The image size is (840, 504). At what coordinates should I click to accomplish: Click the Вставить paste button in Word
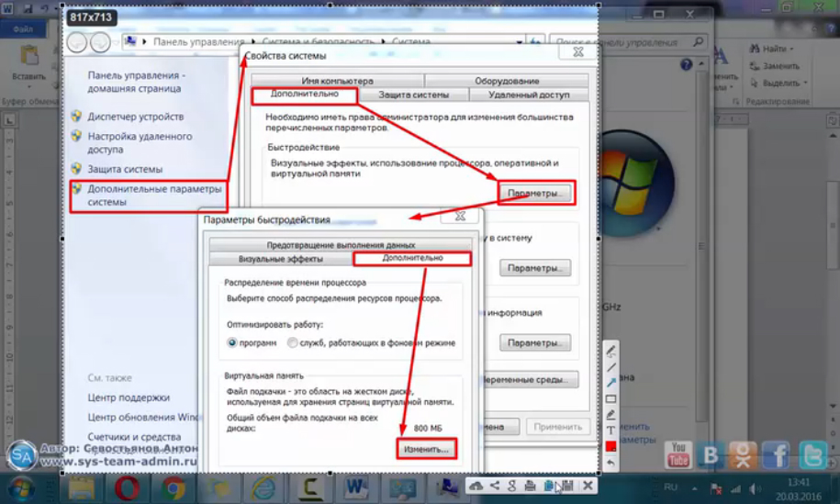click(29, 64)
